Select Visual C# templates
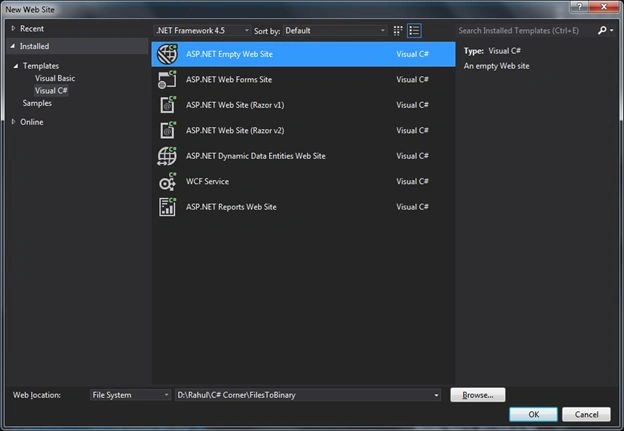 click(51, 91)
